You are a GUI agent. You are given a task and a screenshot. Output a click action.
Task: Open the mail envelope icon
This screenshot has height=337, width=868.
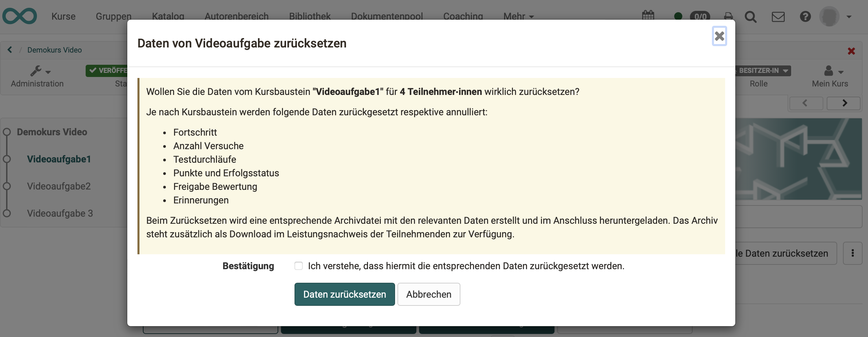coord(778,16)
